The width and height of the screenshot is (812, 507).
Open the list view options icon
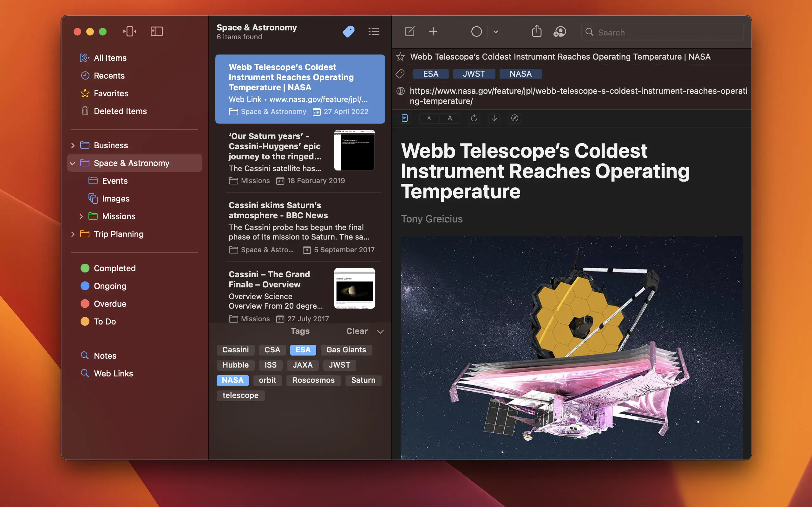pos(373,31)
